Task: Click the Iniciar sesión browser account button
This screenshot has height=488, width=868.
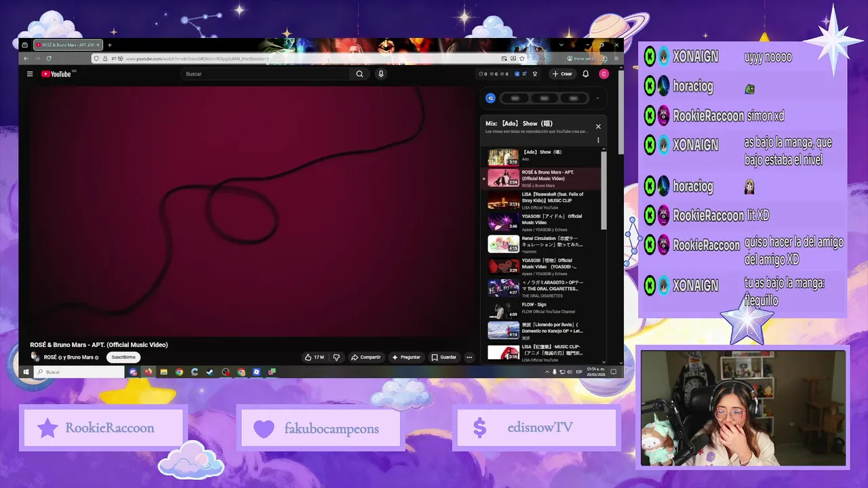Action: 582,59
